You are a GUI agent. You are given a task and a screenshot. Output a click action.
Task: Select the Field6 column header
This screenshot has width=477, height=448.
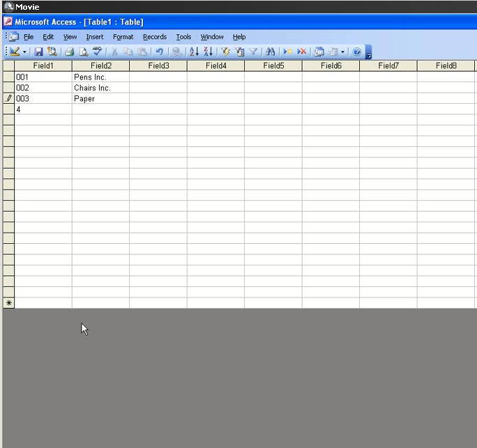tap(331, 65)
